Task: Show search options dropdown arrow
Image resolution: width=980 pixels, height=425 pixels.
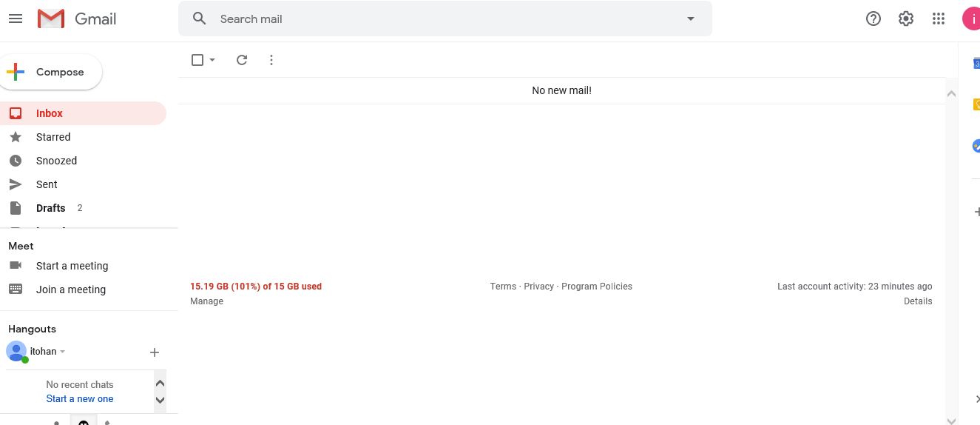Action: pyautogui.click(x=691, y=19)
